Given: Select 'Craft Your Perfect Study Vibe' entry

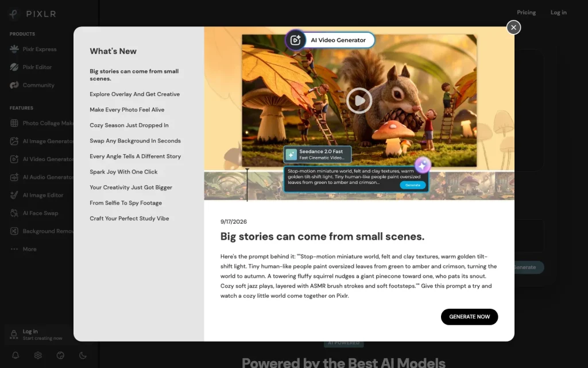Looking at the screenshot, I should pyautogui.click(x=129, y=218).
